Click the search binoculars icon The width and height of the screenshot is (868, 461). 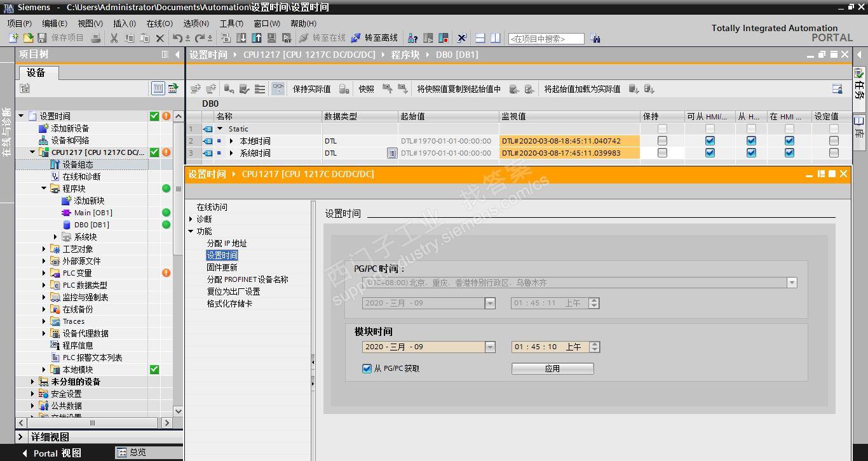pos(595,38)
